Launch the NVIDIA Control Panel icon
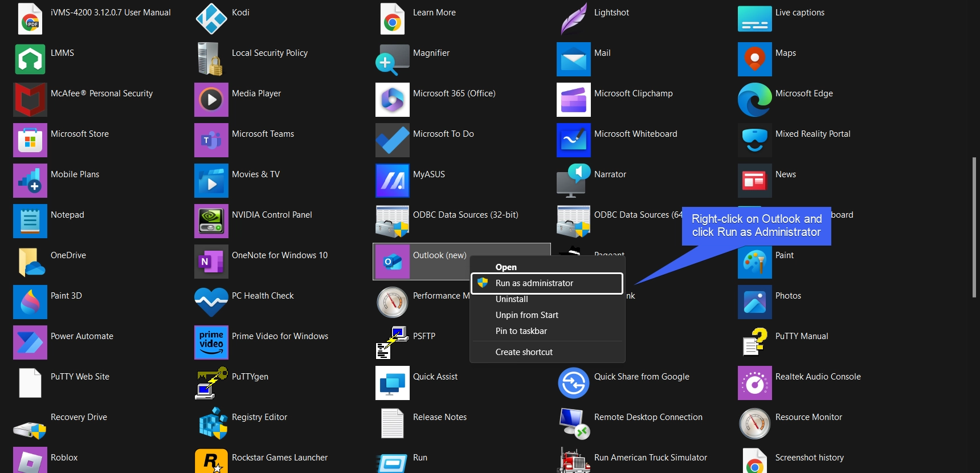 [211, 221]
